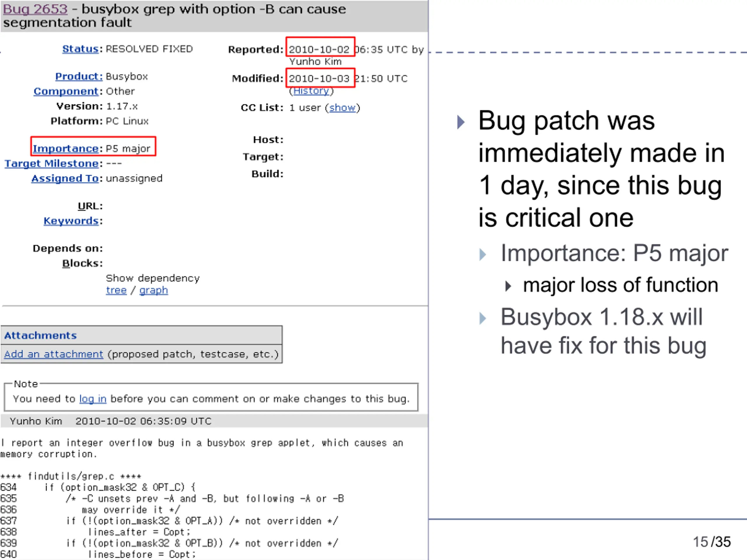Show the CC List users
Screen dimensions: 747x560
pyautogui.click(x=342, y=108)
